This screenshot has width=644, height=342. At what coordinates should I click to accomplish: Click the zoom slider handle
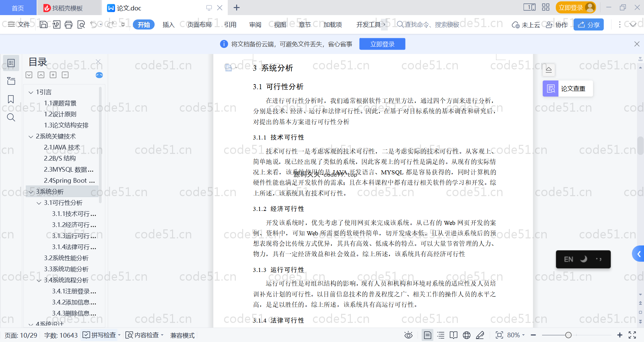point(568,335)
